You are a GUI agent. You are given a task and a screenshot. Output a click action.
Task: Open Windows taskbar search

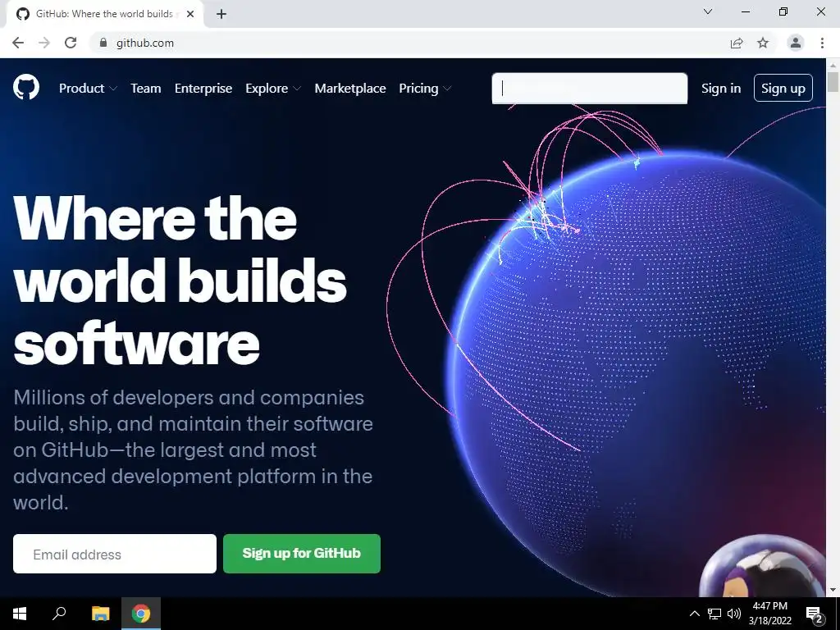click(59, 614)
